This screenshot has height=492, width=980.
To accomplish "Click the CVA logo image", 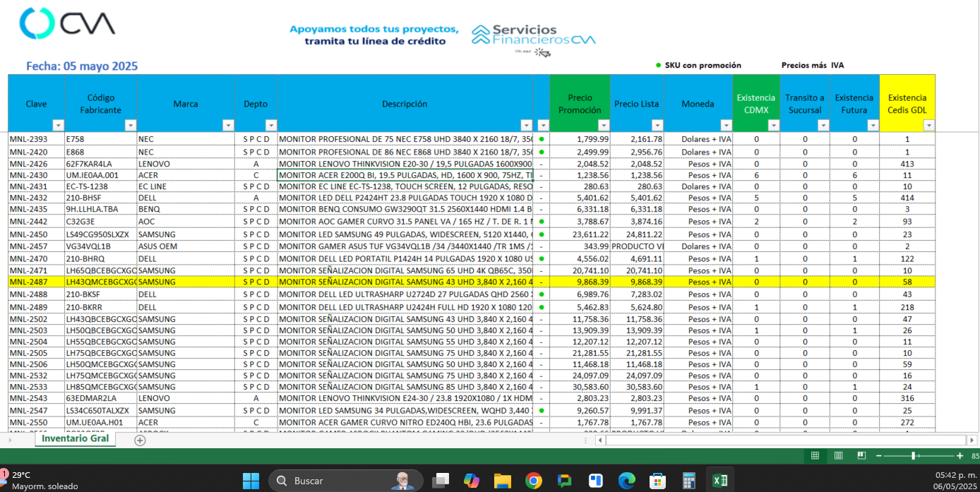I will click(67, 23).
